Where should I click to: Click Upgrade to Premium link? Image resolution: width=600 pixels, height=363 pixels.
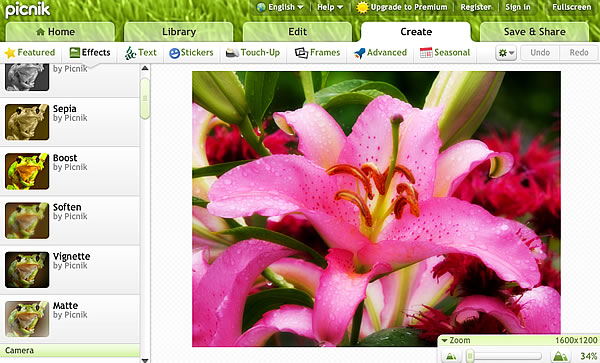pos(409,7)
